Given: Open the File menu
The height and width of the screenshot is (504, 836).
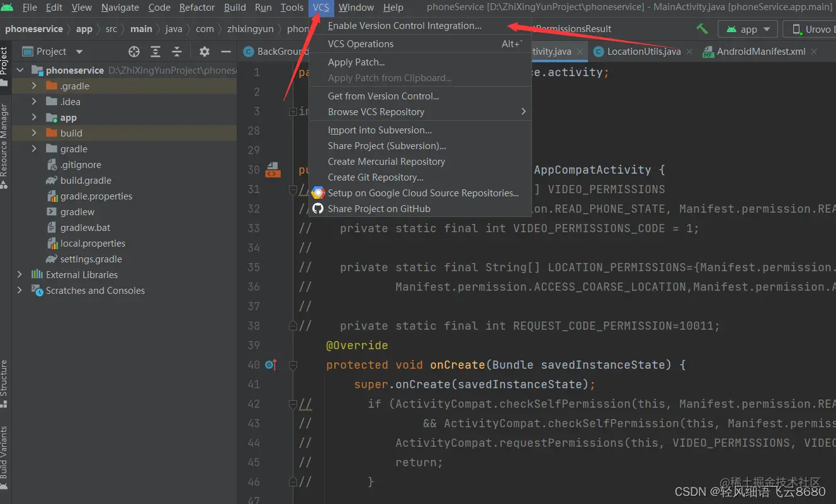Looking at the screenshot, I should (x=30, y=8).
